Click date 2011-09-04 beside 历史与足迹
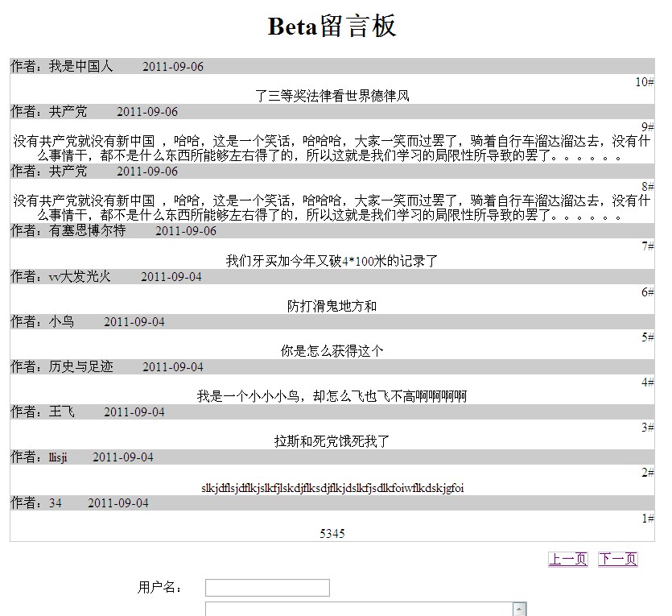Screen dimensions: 672x616 click(x=173, y=367)
